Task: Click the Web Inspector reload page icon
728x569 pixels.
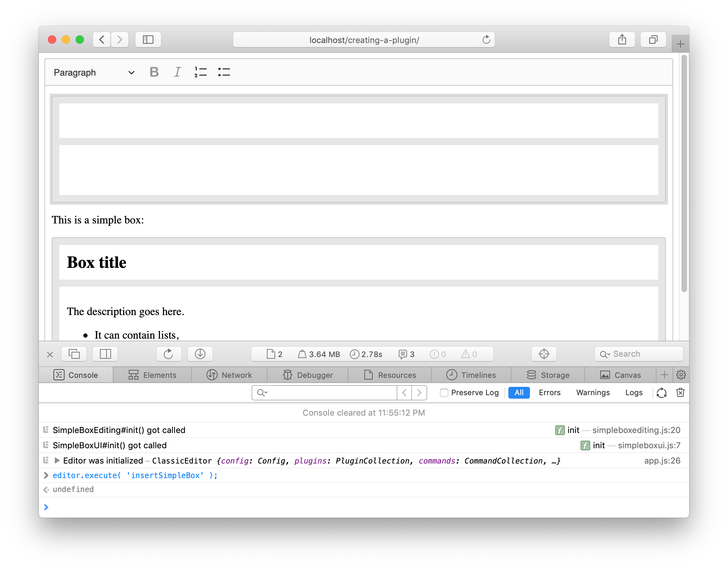Action: [168, 354]
